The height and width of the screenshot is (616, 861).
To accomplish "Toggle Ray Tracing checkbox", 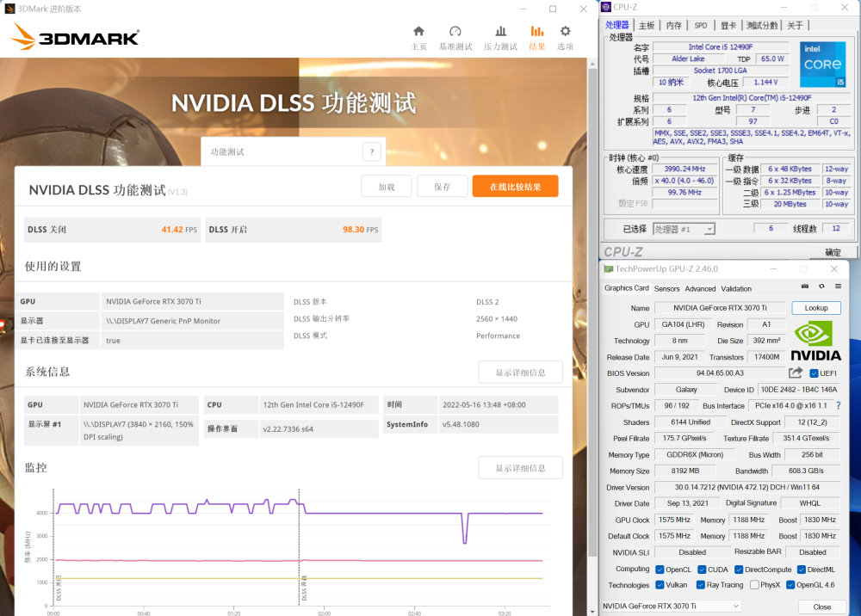I will (x=701, y=585).
